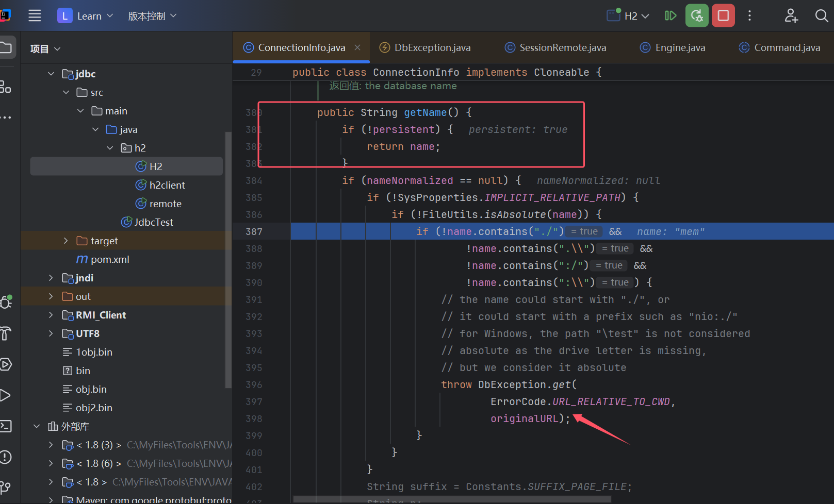Click the isAbsolute method call
Viewport: 834px width, 504px height.
515,214
